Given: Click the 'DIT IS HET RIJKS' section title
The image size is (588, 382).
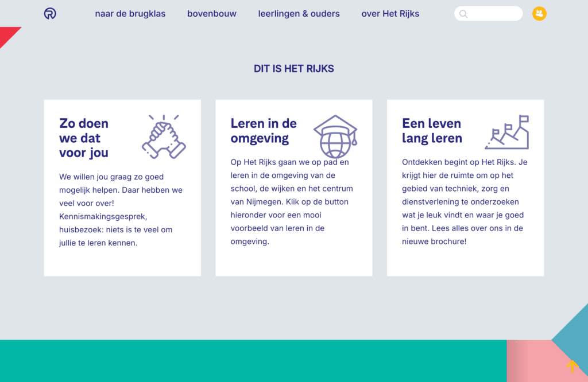Looking at the screenshot, I should (293, 68).
